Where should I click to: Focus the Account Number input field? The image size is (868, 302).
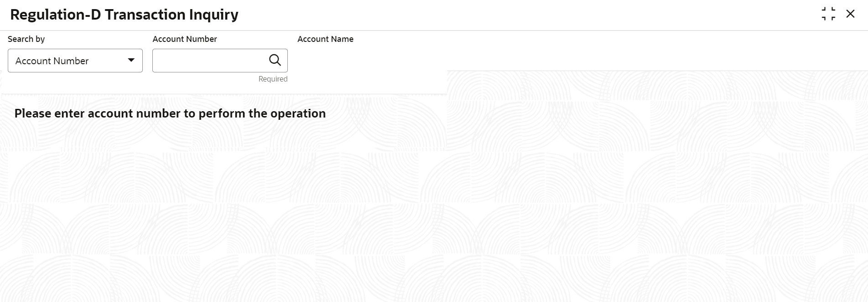pos(209,61)
